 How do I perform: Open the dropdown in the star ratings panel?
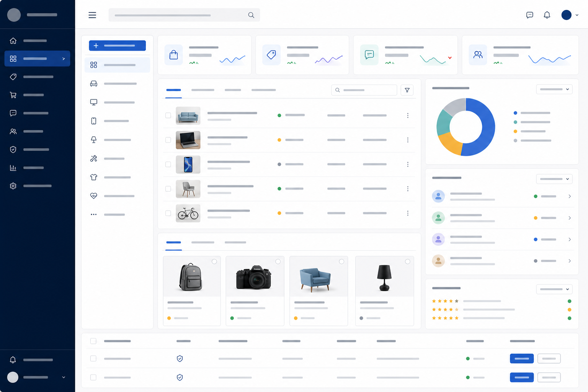click(554, 289)
